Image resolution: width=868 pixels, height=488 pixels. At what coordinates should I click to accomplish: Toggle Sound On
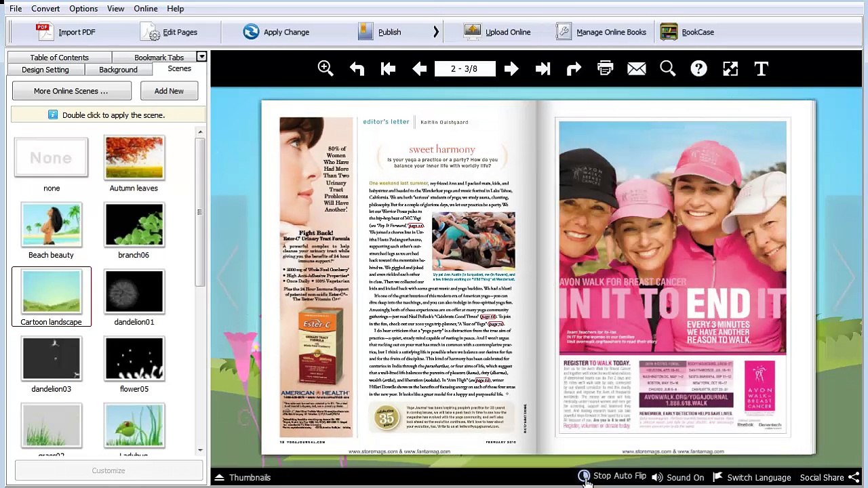(x=677, y=477)
